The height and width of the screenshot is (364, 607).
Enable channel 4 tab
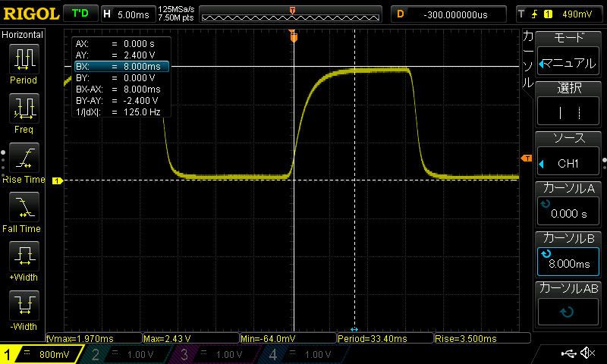point(305,354)
